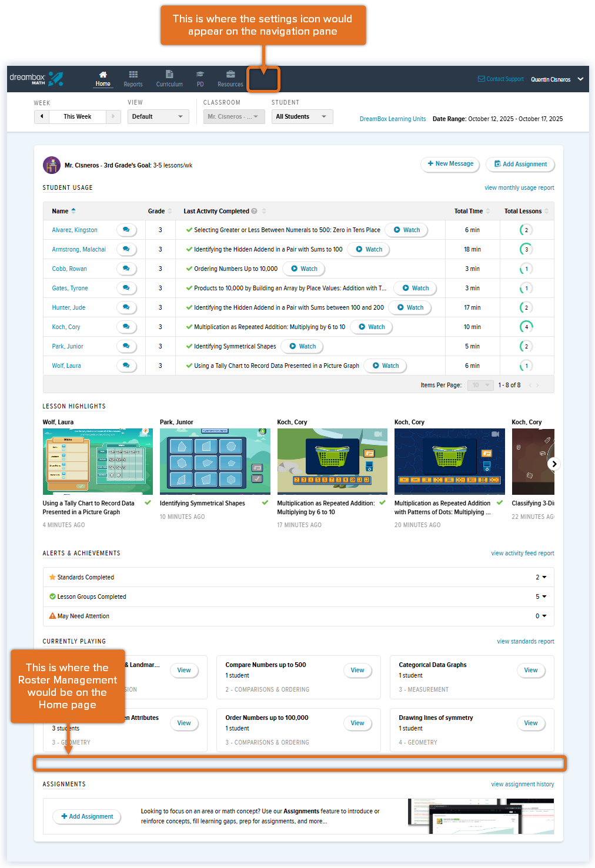View Drawing lines of symmetry card

(x=531, y=723)
